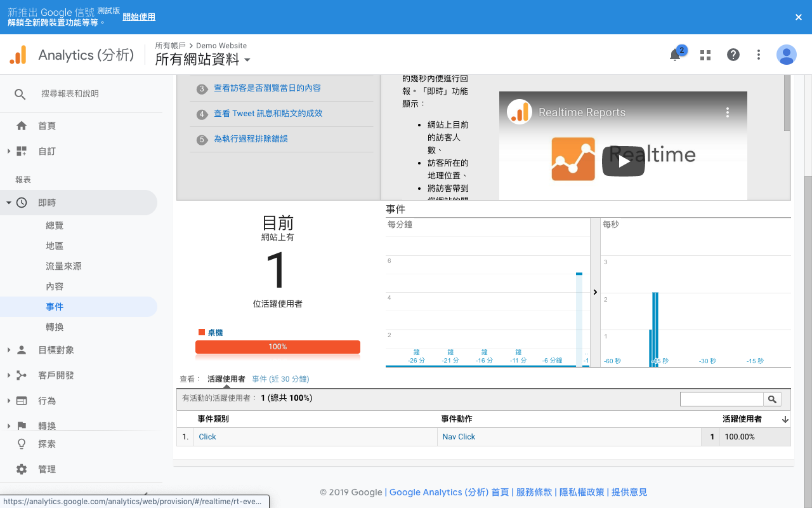Switch to 活躍使用者 view tab
The image size is (812, 508).
226,379
